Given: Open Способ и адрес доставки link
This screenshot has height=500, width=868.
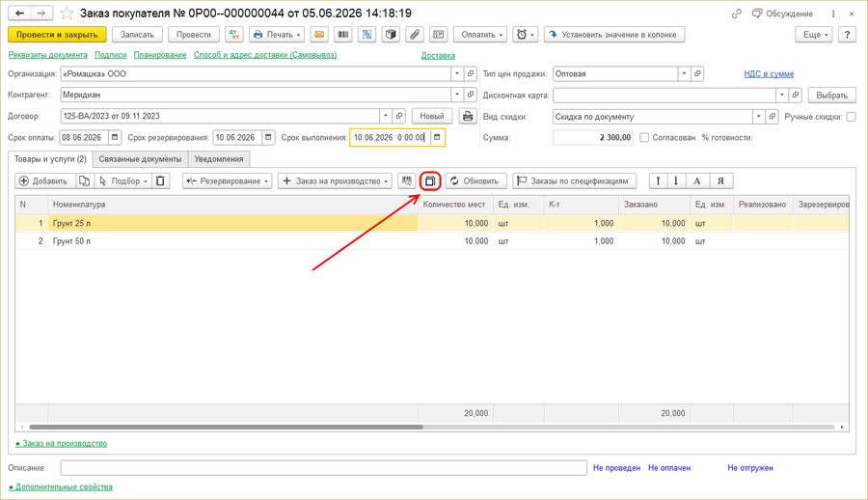Looking at the screenshot, I should click(265, 55).
